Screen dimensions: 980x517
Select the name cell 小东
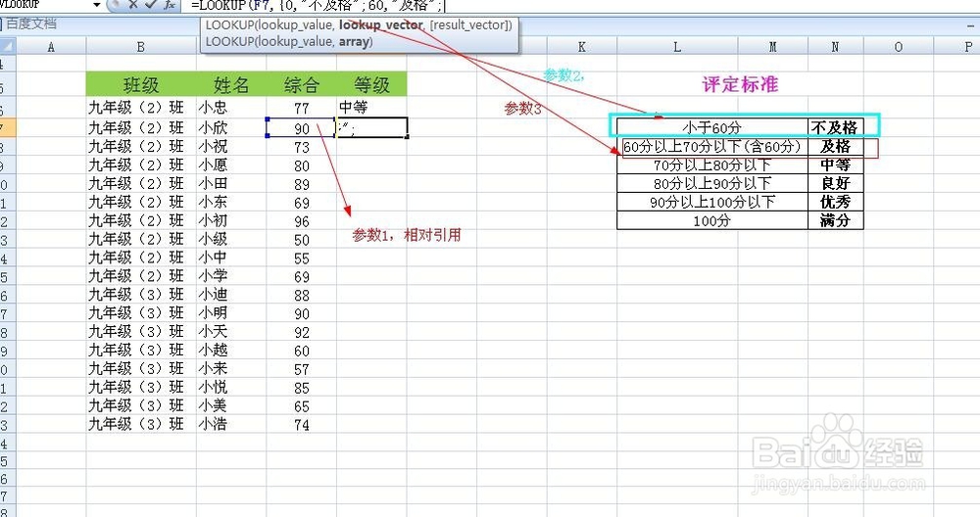tap(231, 203)
